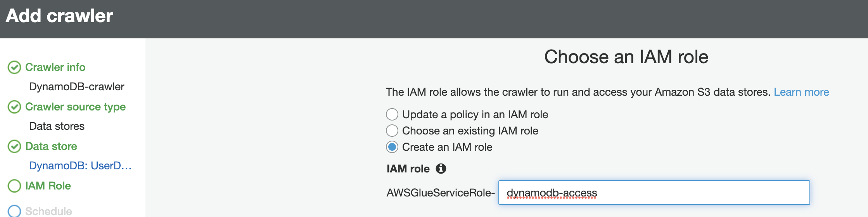Viewport: 868px width, 217px height.
Task: Select the Update a policy radio button
Action: [392, 114]
